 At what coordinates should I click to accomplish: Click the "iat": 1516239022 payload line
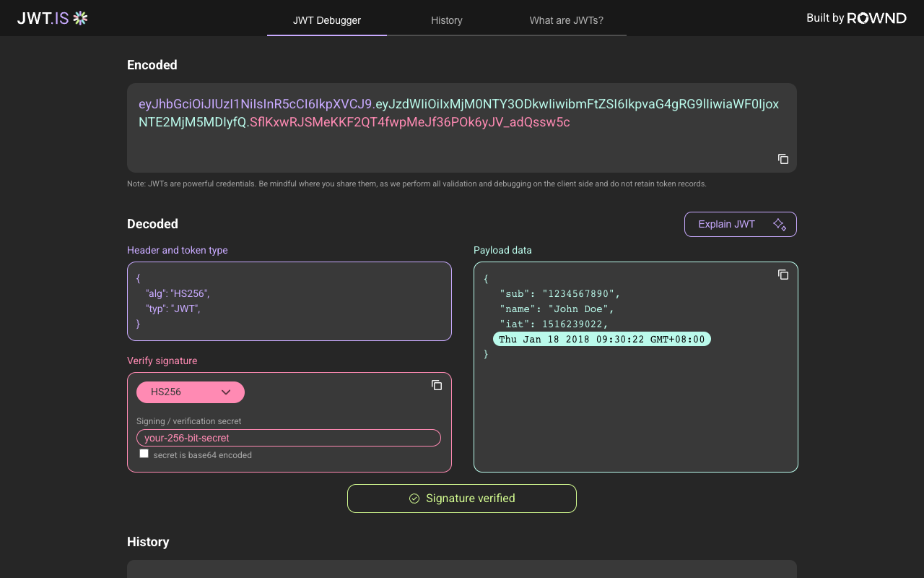554,324
